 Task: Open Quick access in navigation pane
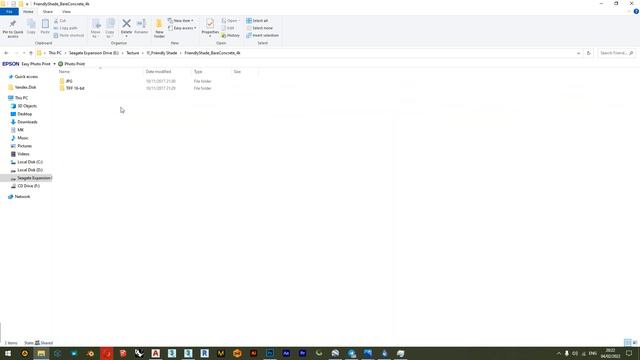[26, 77]
